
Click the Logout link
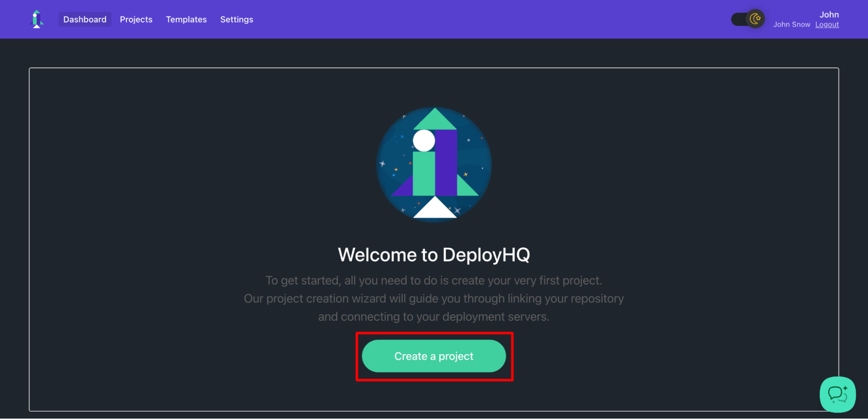tap(827, 24)
